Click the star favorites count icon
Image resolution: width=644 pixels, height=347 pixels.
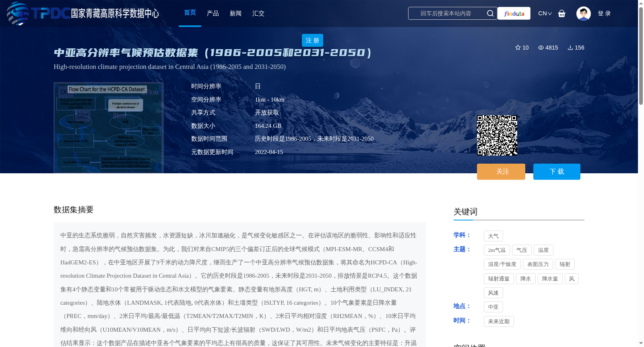[x=518, y=48]
